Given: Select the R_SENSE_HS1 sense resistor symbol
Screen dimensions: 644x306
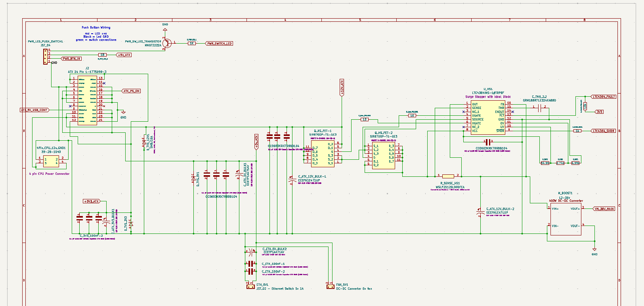Looking at the screenshot, I should [448, 176].
